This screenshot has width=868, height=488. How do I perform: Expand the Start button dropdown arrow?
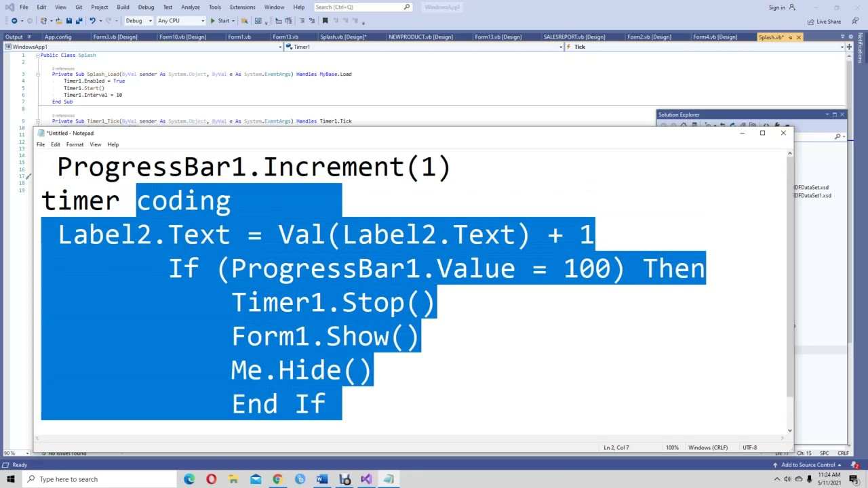(235, 21)
